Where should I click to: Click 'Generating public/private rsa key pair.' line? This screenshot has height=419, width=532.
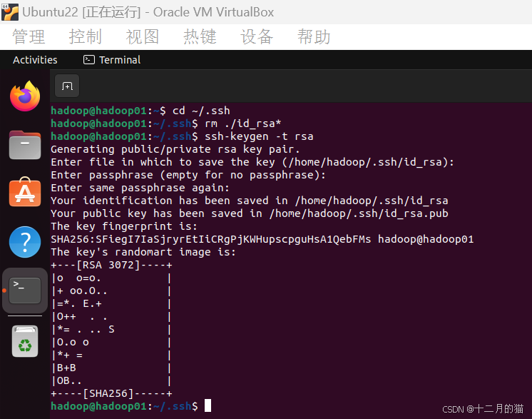click(x=175, y=149)
